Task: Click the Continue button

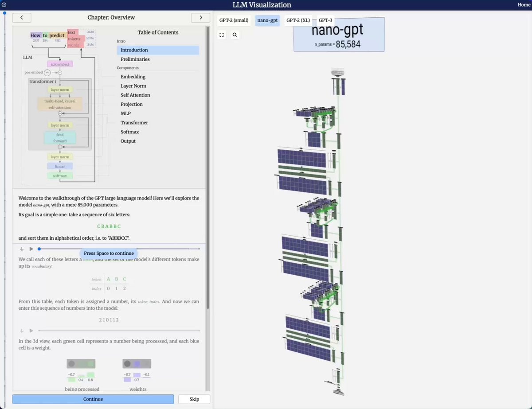Action: [93, 399]
